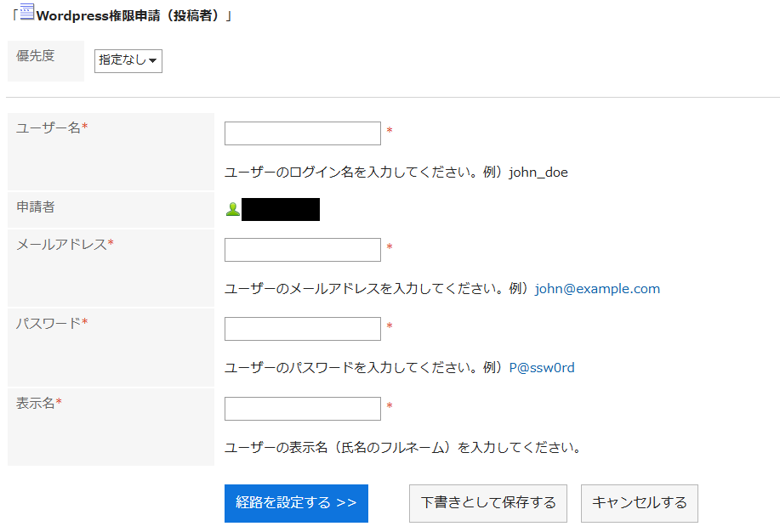Screen dimensions: 780x532
Task: Click the form document icon beside Wordpress権限申請
Action: click(27, 12)
